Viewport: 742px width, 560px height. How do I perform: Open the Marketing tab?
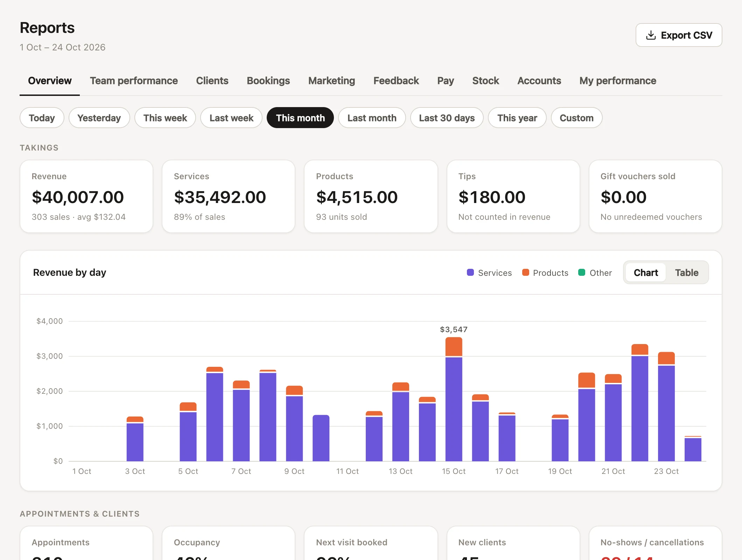coord(332,81)
